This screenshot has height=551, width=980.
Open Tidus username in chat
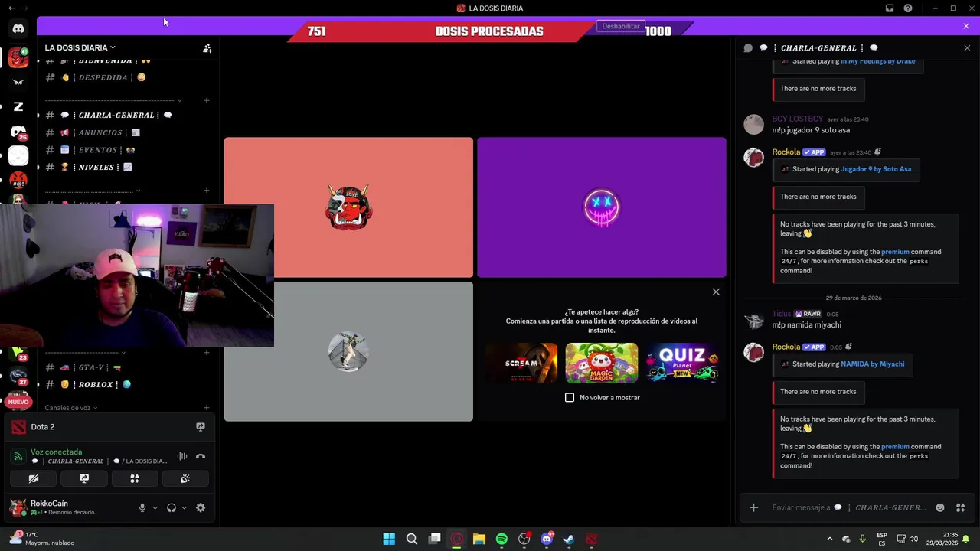[x=781, y=314]
